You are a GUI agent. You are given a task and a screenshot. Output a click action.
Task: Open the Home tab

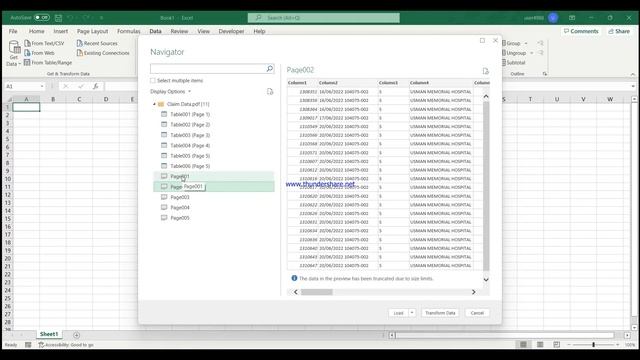pyautogui.click(x=36, y=31)
